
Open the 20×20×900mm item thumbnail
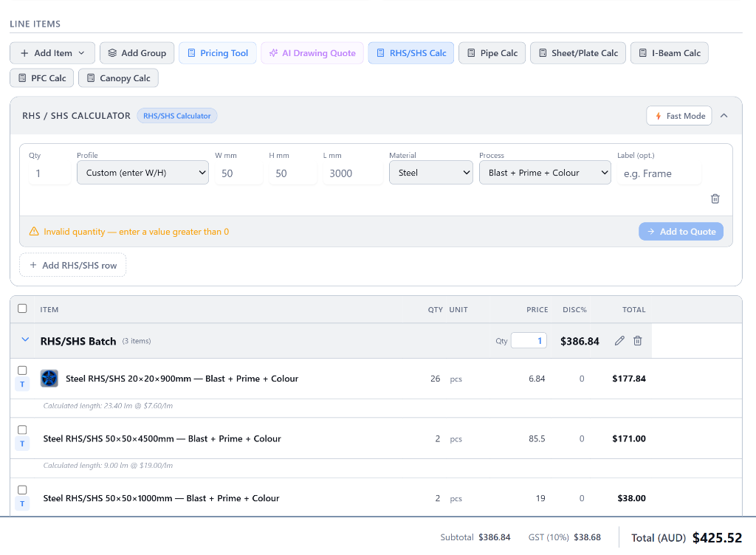pyautogui.click(x=49, y=378)
